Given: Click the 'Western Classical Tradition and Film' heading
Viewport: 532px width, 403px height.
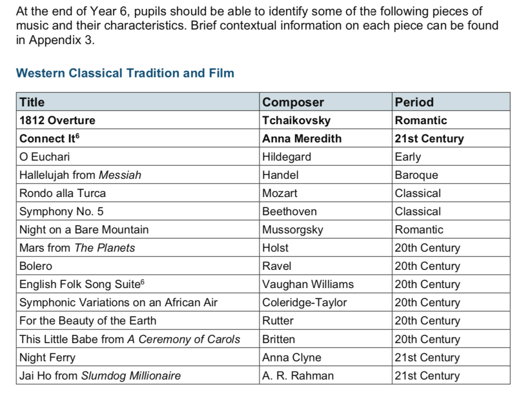Looking at the screenshot, I should [125, 73].
